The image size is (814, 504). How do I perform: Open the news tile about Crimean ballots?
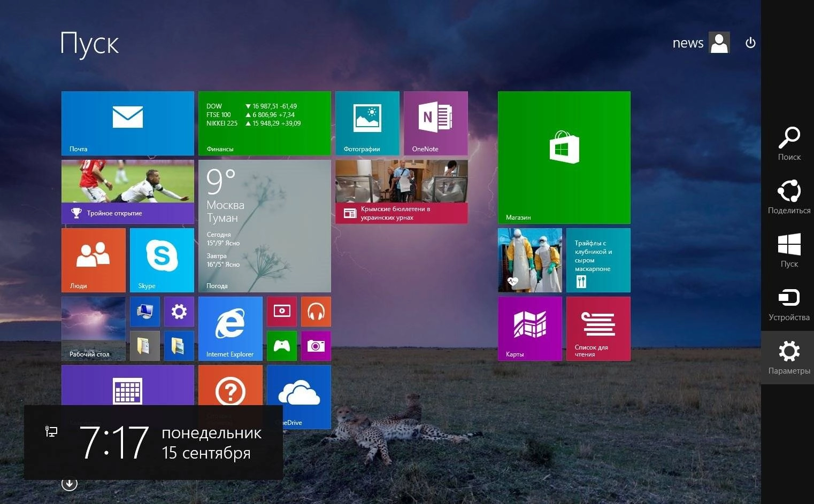point(402,192)
